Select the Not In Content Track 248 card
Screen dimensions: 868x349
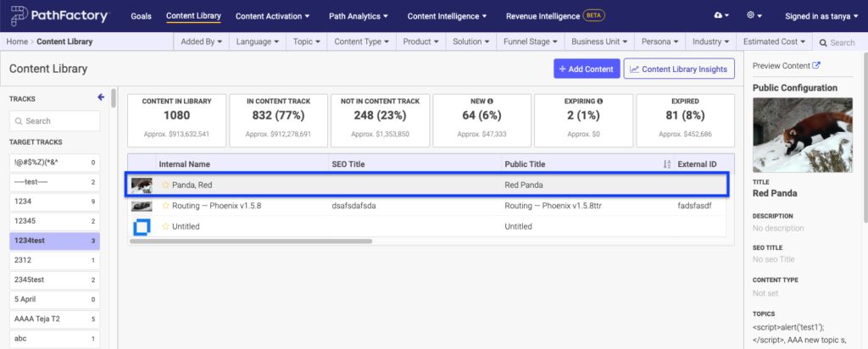pos(381,120)
